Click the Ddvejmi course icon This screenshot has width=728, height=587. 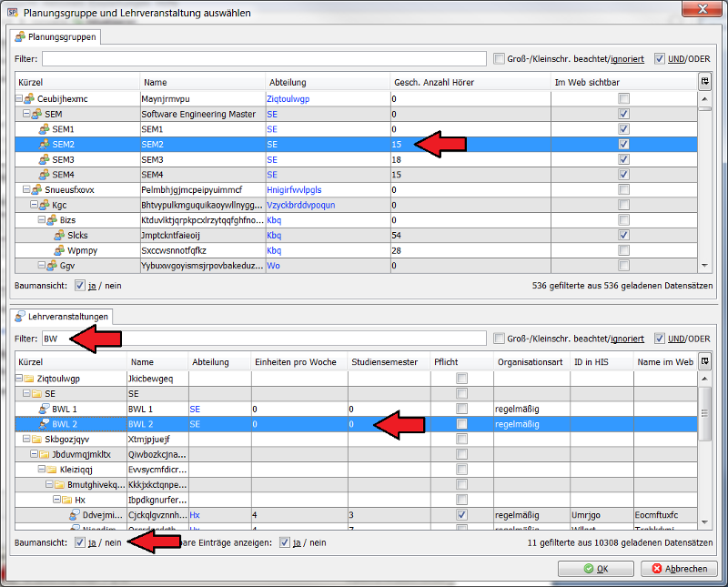75,515
